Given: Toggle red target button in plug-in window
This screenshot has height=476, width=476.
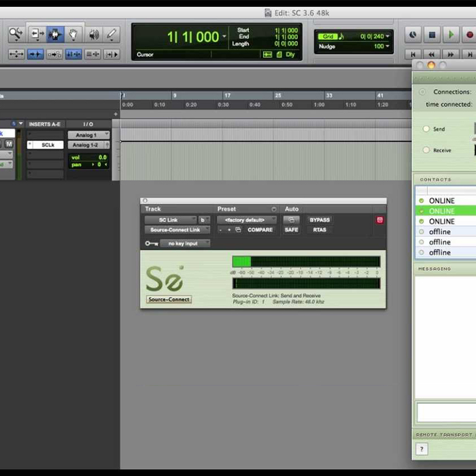Looking at the screenshot, I should coord(379,220).
